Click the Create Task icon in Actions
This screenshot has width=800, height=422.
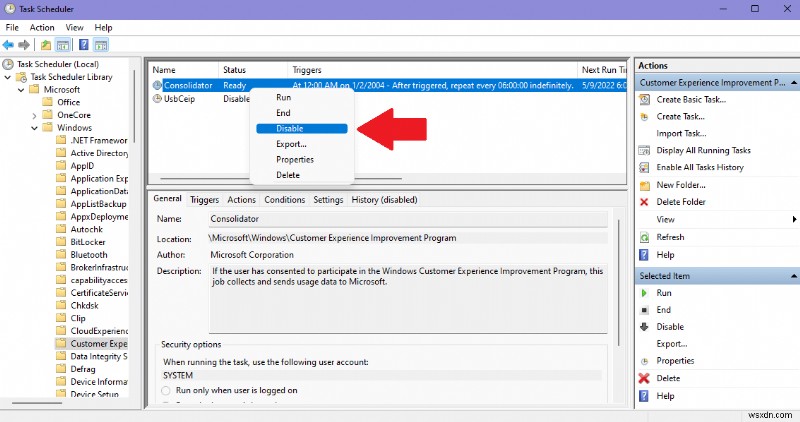point(644,116)
